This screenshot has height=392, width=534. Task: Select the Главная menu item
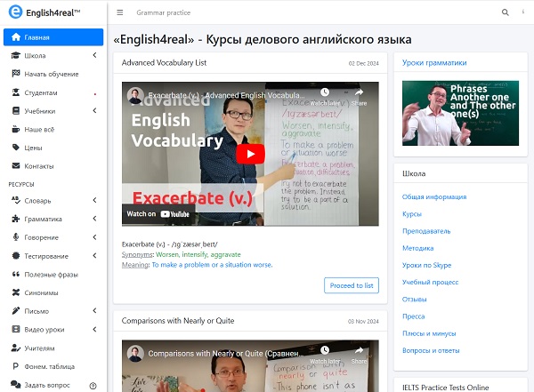tap(53, 37)
